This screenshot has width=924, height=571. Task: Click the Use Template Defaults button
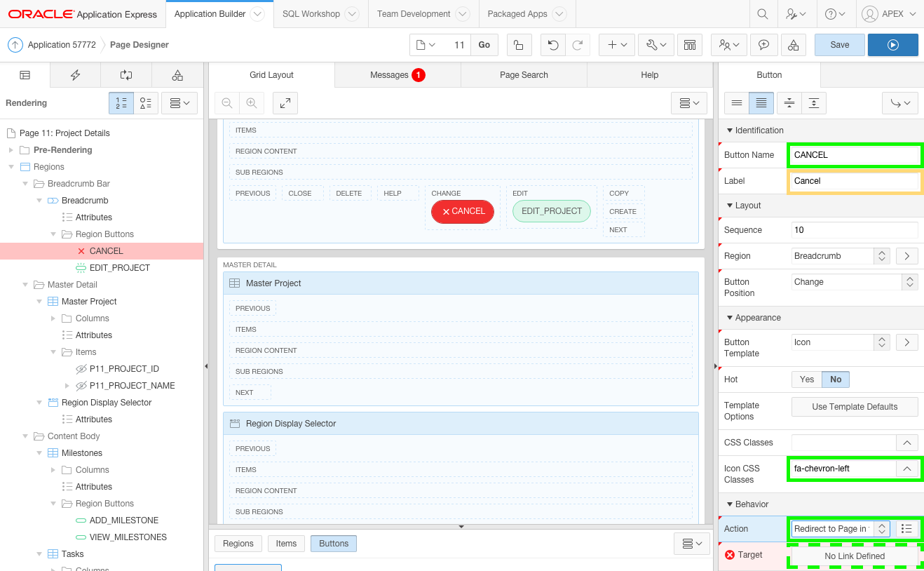[855, 407]
